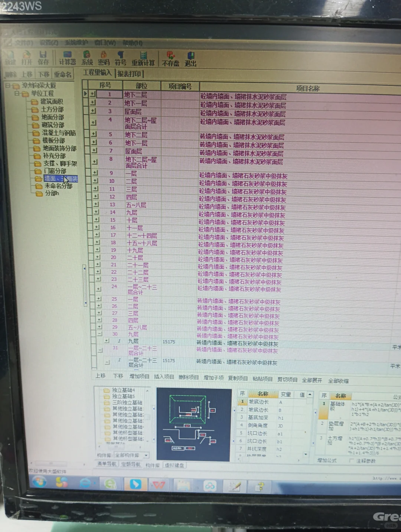401x532 pixels.
Task: Expand row 3 屋面层 plus button
Action: point(93,111)
